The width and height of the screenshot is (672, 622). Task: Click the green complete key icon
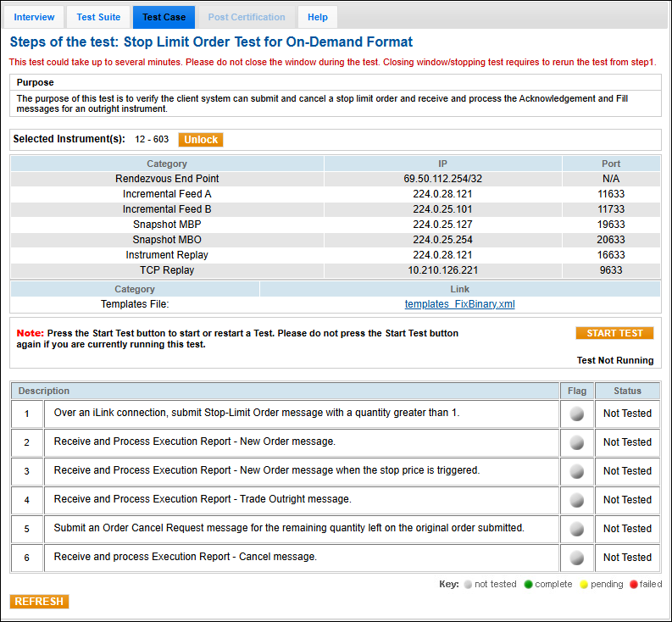point(529,585)
